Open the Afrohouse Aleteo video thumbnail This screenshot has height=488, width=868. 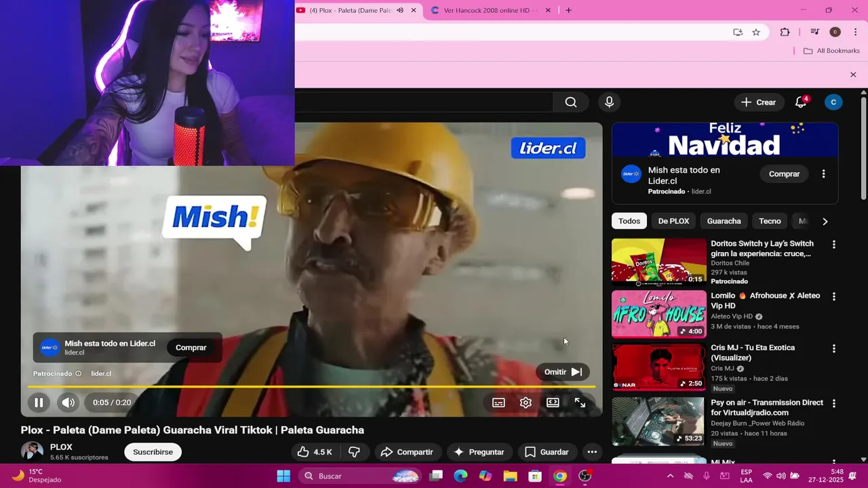(x=659, y=314)
